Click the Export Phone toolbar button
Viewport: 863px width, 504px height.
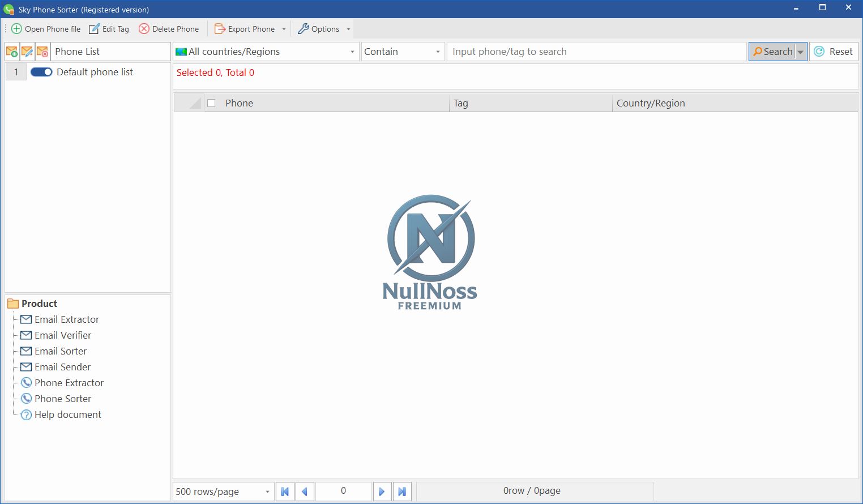coord(245,29)
